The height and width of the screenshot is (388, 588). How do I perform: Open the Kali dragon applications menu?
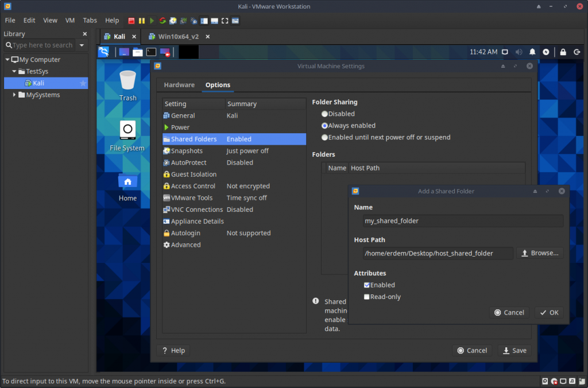(x=103, y=52)
